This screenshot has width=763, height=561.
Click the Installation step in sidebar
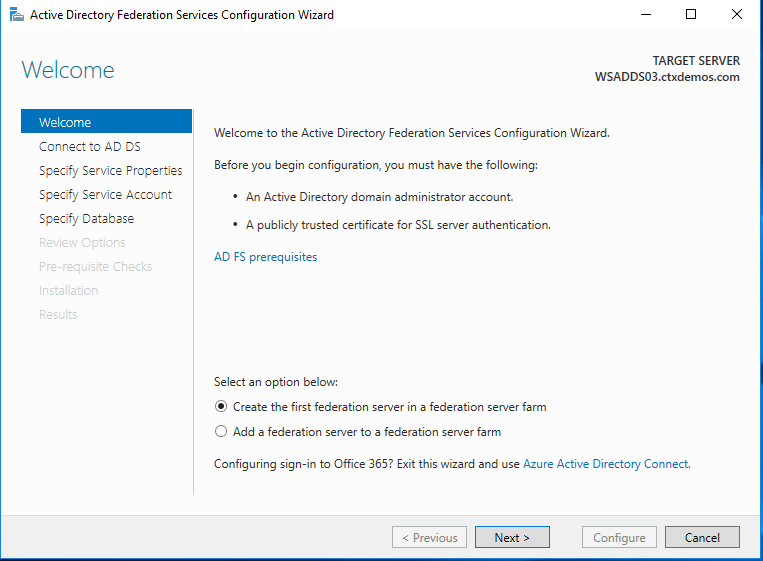tap(68, 290)
